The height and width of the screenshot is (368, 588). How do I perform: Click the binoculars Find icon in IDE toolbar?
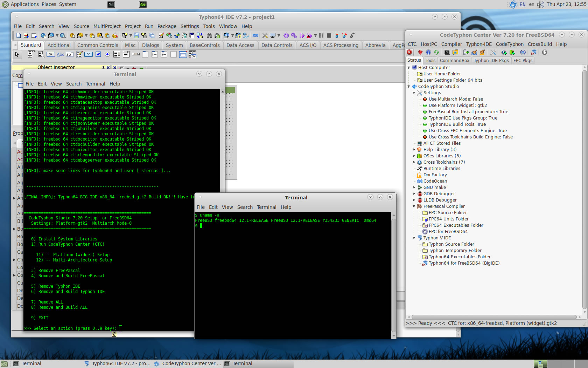pos(209,35)
